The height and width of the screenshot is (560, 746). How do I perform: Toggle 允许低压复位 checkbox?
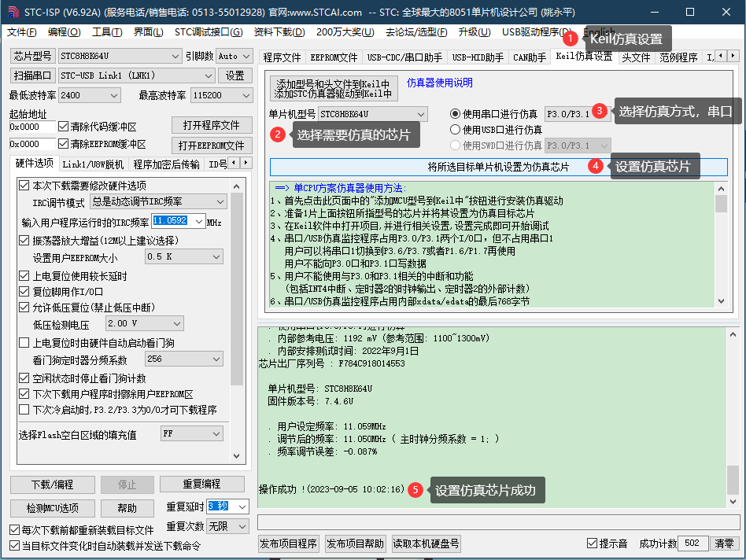[x=24, y=308]
